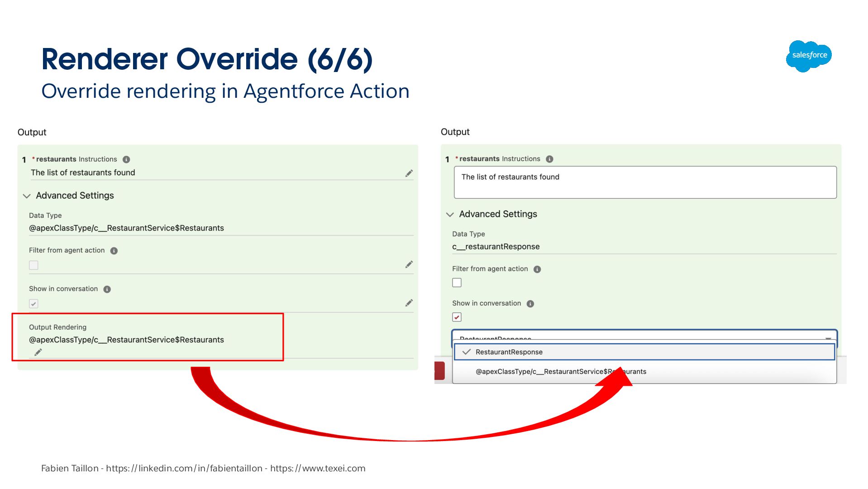
Task: Click info icon beside right Filter from agent action
Action: [537, 269]
